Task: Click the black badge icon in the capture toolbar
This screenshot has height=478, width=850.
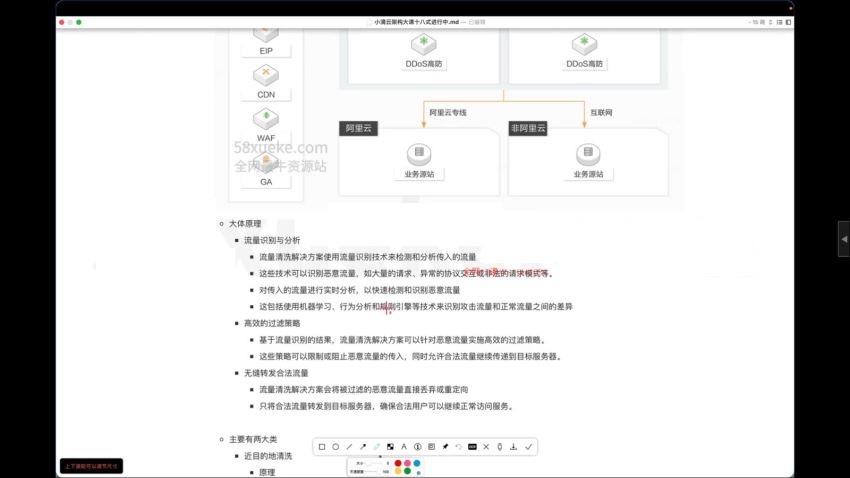Action: coord(472,447)
